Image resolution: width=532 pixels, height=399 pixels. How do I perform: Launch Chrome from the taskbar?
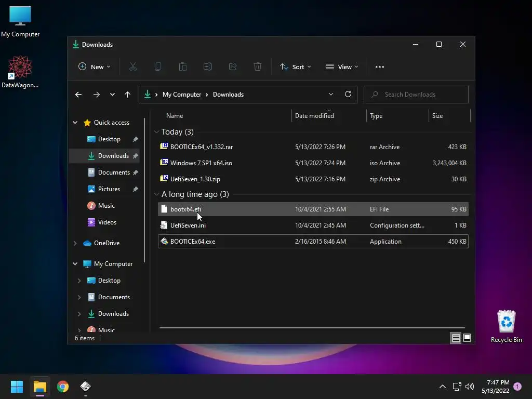pyautogui.click(x=63, y=387)
